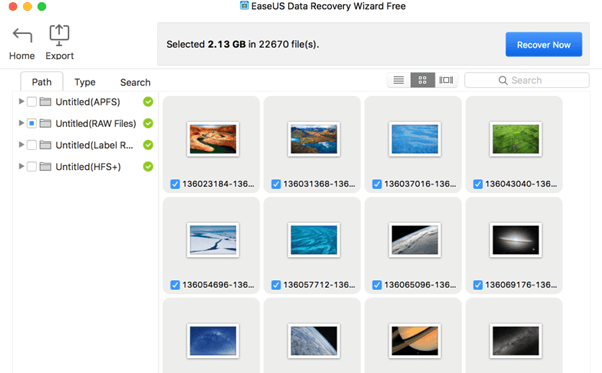
Task: Uncheck file 136054696-136...
Action: [x=175, y=285]
